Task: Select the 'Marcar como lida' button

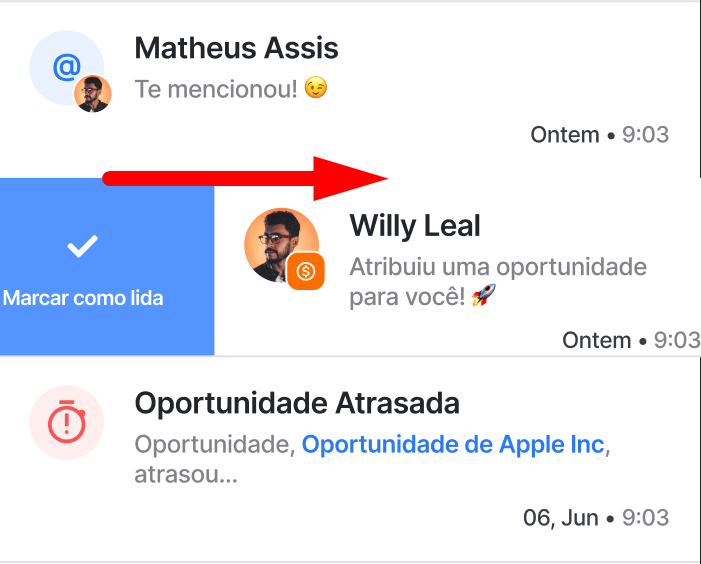Action: click(x=107, y=267)
